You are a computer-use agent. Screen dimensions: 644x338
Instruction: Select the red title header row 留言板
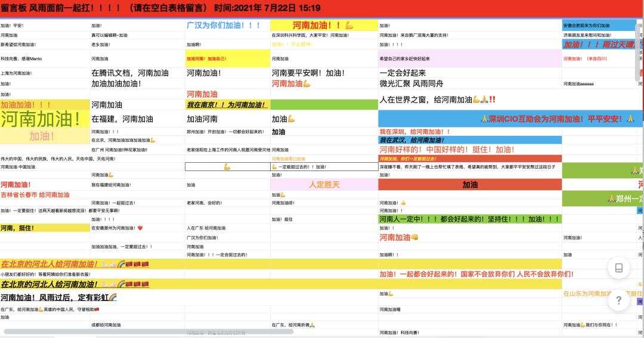[x=322, y=8]
